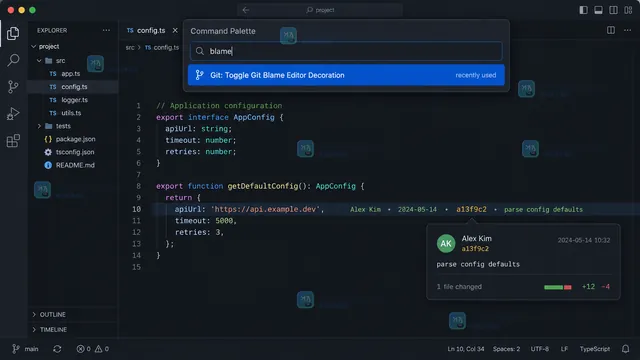Click the main branch indicator in status bar
640x360 pixels.
[25, 349]
